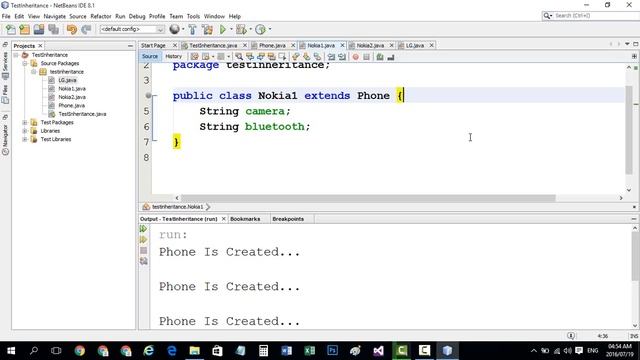Expand the Test Libraries node
Viewport: 640px width, 360px height.
coord(24,139)
